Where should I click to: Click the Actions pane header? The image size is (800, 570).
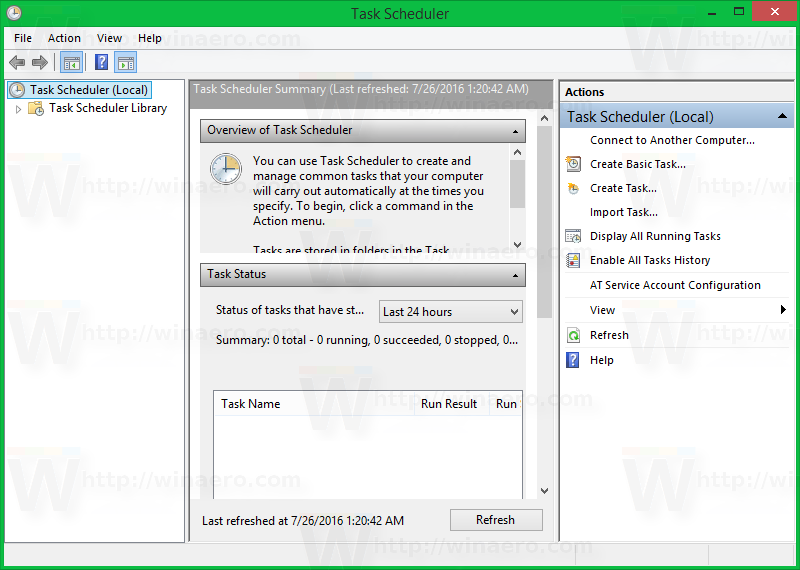click(677, 92)
